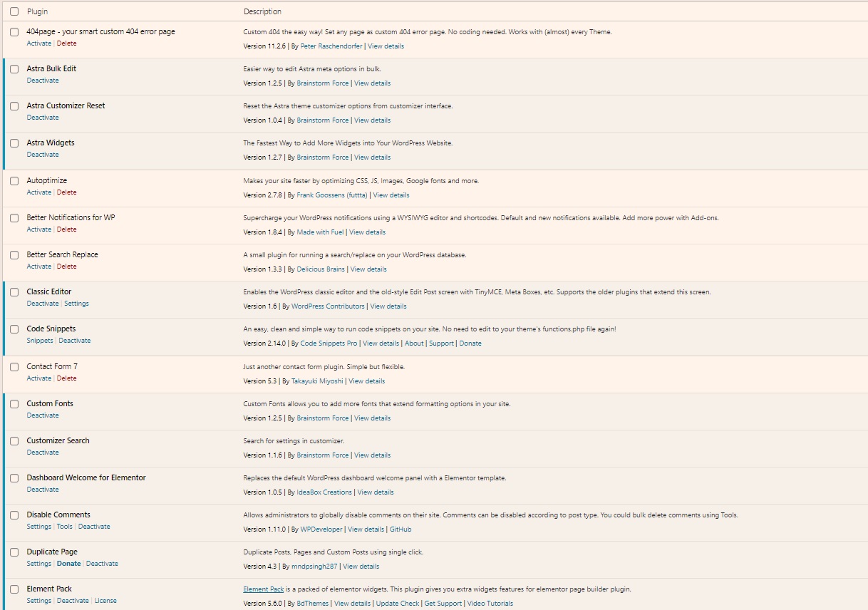This screenshot has width=868, height=610.
Task: Open the Snippets link under Code Snippets
Action: click(40, 341)
